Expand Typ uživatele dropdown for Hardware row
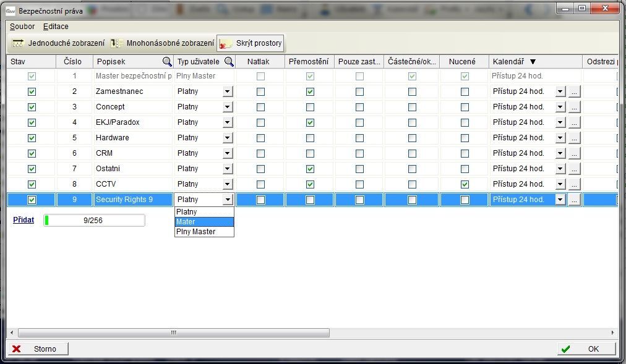The width and height of the screenshot is (626, 364). point(228,138)
